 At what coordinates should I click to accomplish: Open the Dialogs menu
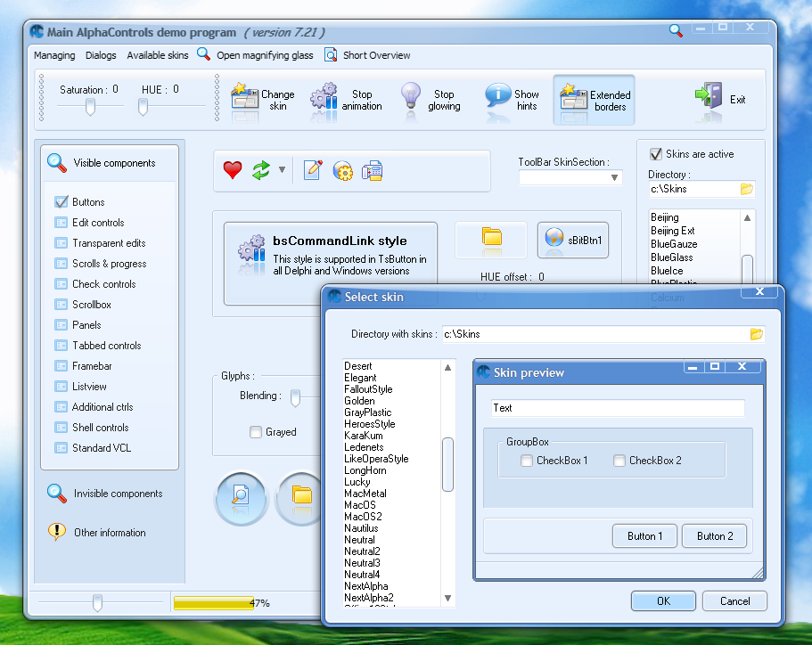click(x=101, y=55)
